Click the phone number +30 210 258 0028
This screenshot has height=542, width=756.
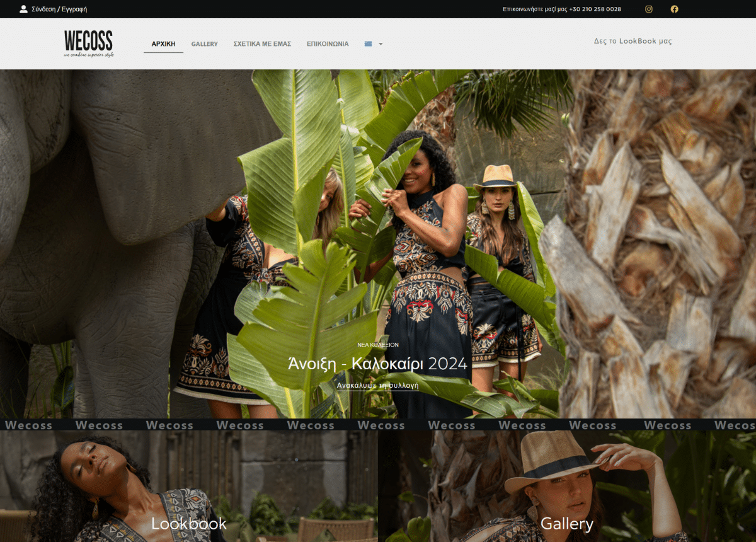point(595,9)
